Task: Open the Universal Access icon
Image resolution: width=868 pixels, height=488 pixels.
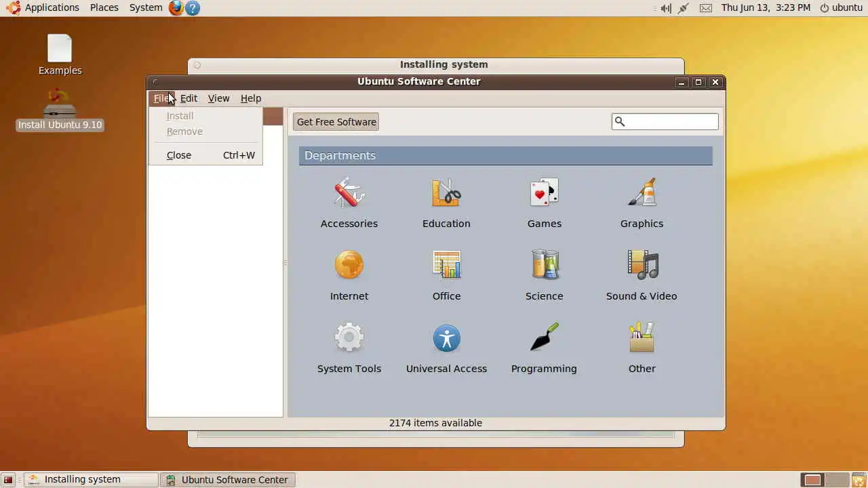Action: [x=446, y=338]
